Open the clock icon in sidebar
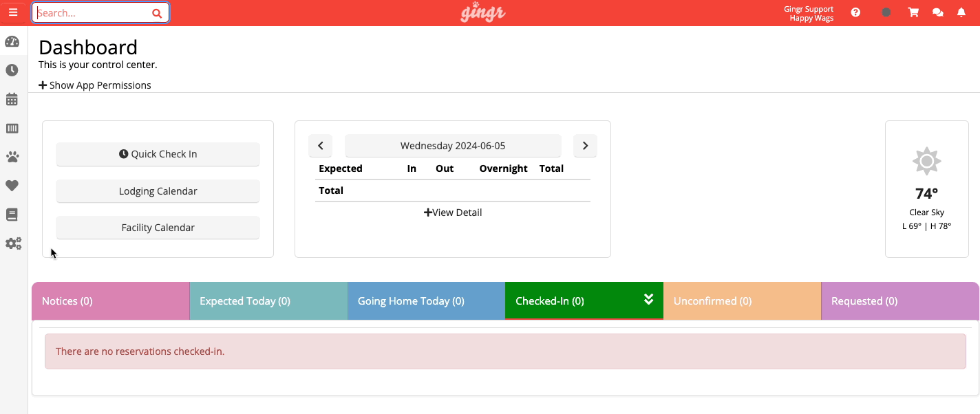 [12, 70]
